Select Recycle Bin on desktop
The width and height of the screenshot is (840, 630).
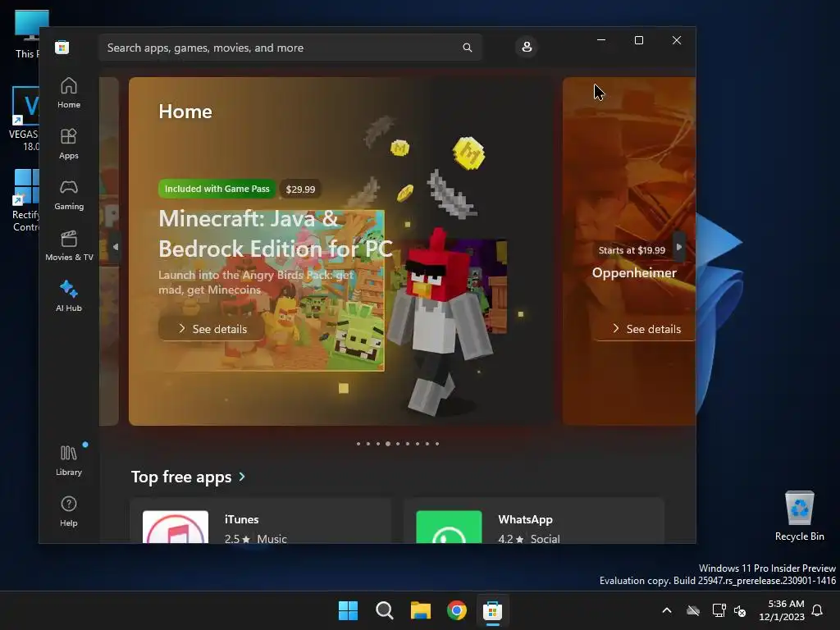click(x=799, y=516)
